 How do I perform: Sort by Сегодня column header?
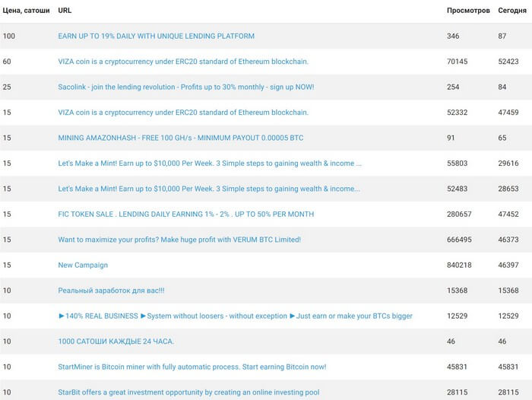[514, 11]
